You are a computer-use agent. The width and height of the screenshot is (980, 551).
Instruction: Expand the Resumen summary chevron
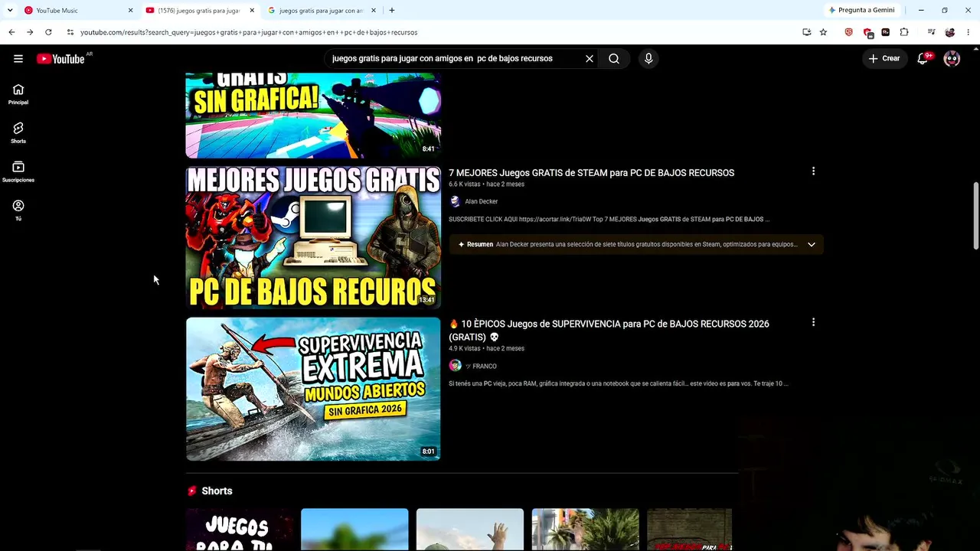[812, 244]
